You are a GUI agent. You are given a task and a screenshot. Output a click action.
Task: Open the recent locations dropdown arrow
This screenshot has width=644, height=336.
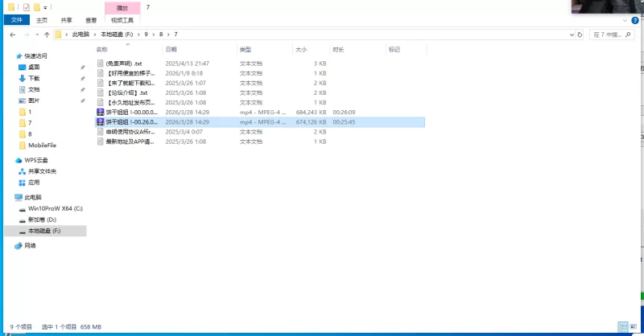[37, 35]
